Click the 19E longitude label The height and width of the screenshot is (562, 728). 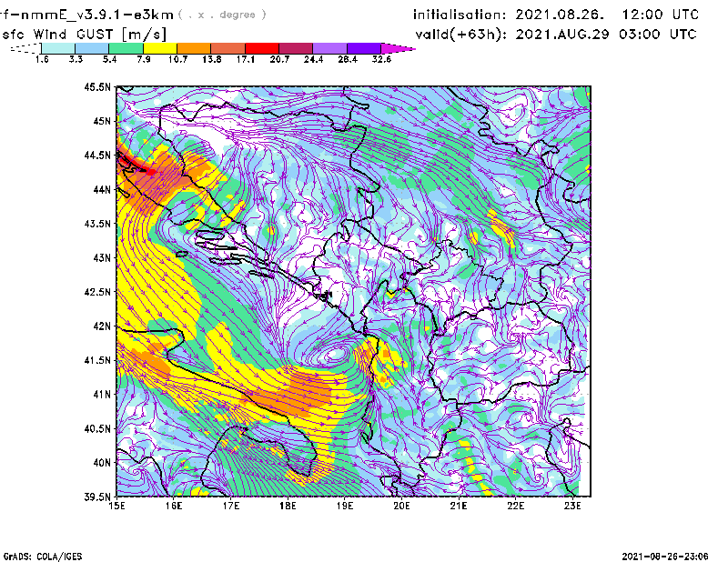[345, 506]
